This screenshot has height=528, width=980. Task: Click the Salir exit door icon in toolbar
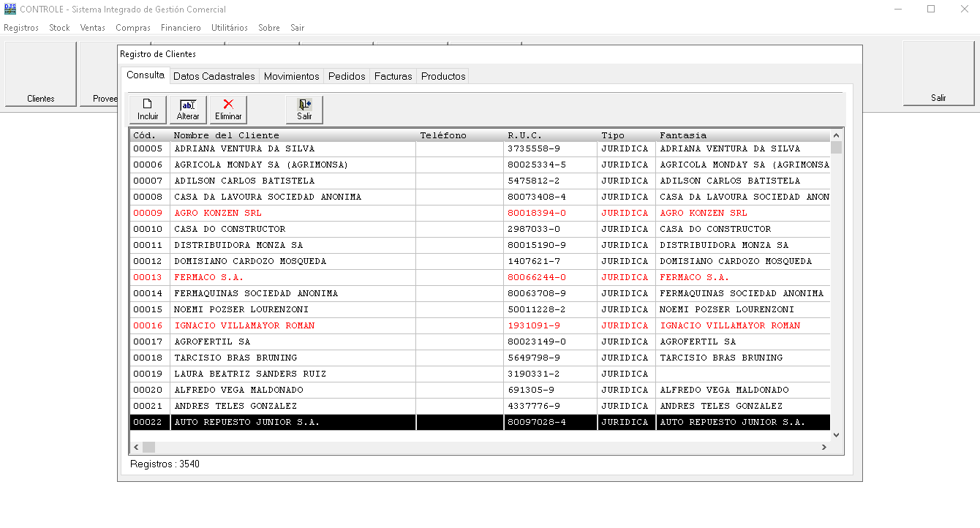pos(304,105)
